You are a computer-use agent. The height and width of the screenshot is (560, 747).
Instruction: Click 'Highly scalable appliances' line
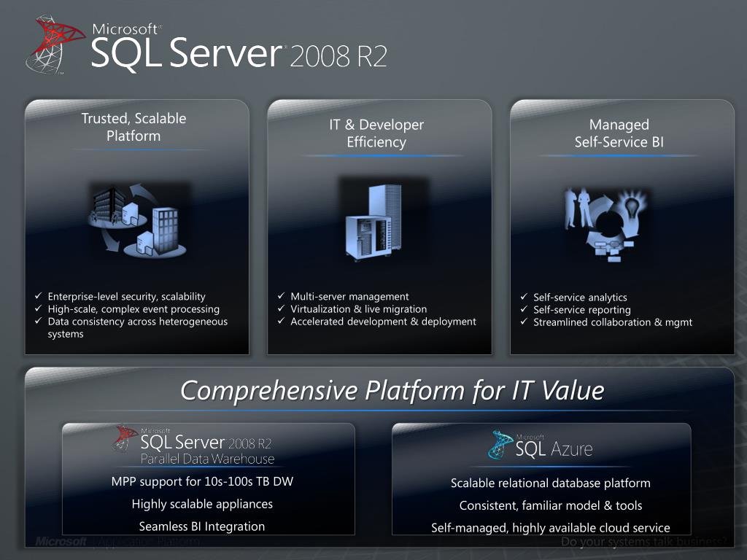(202, 504)
